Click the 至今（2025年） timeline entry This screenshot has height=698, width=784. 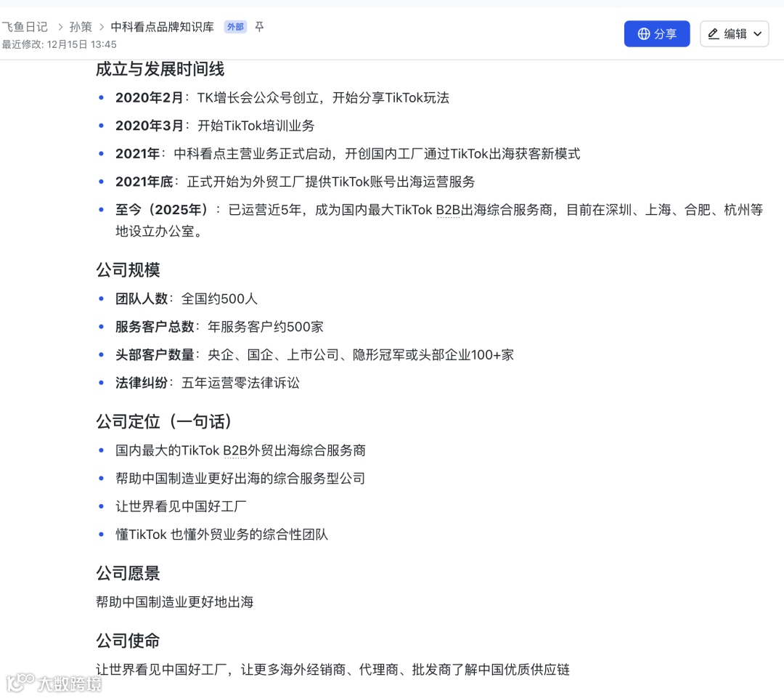(x=439, y=220)
